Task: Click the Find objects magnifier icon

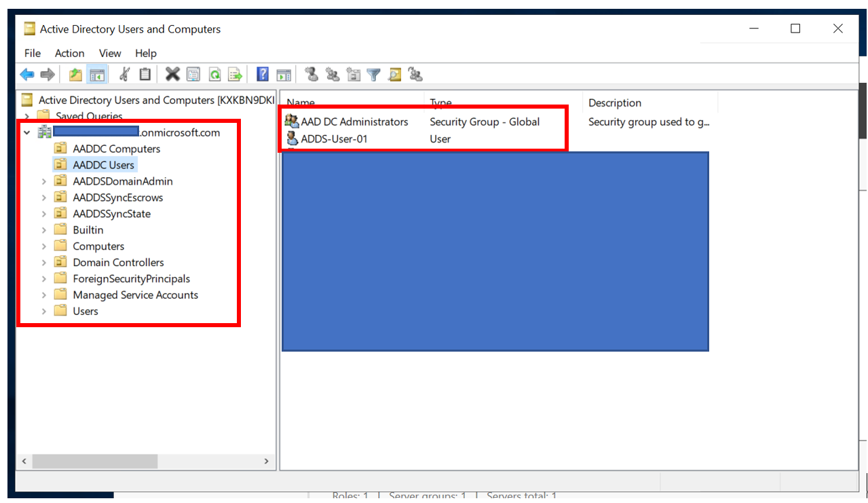Action: click(394, 75)
